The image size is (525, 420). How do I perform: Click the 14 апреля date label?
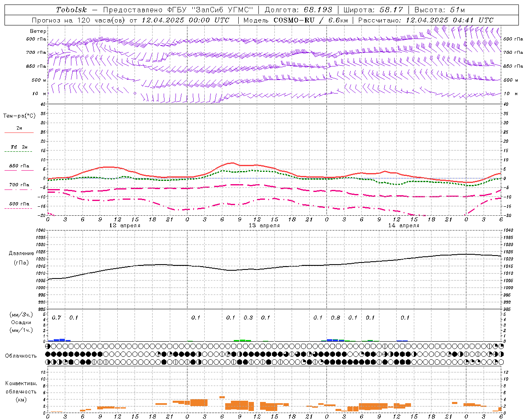pyautogui.click(x=404, y=226)
